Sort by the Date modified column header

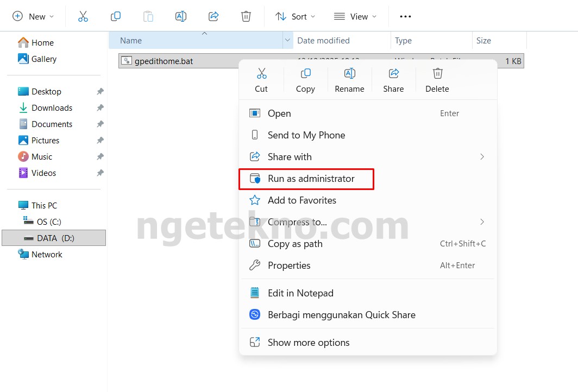323,41
